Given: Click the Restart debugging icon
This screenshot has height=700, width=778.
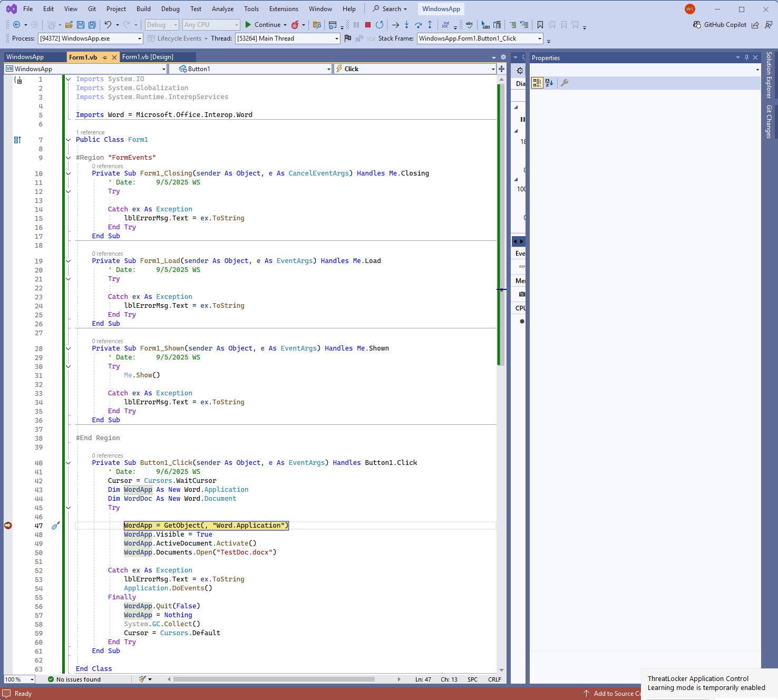Looking at the screenshot, I should [x=380, y=25].
